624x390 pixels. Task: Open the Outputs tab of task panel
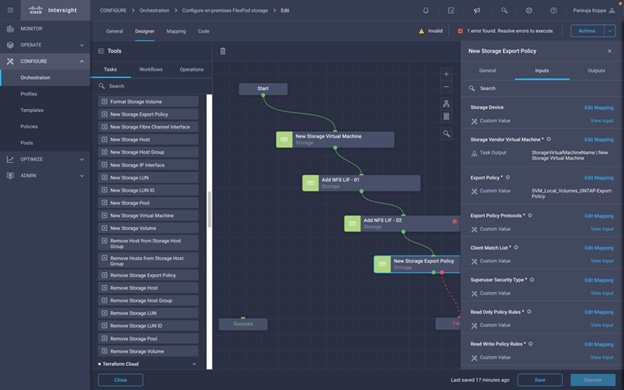(596, 70)
